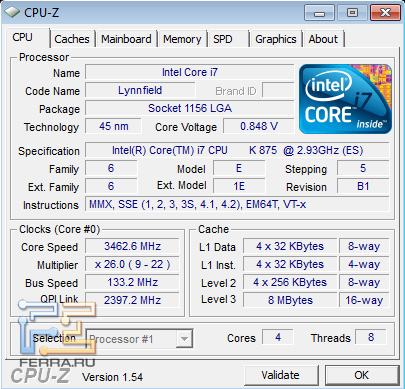Click the Ext. Family value 6

[111, 186]
